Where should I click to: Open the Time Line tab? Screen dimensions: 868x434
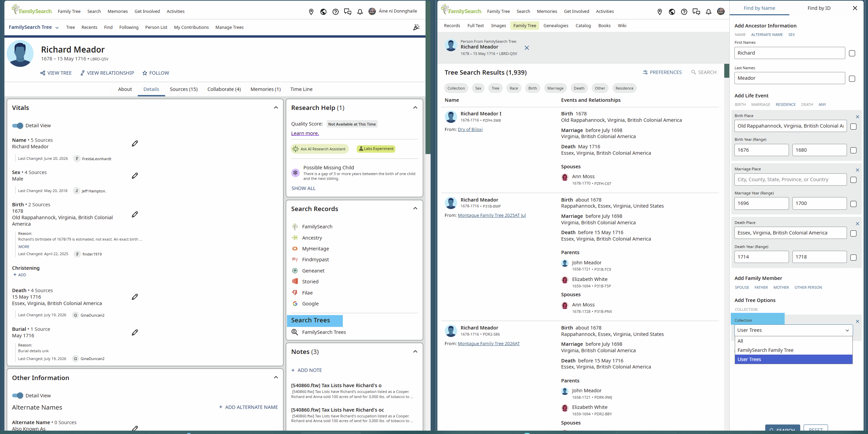(301, 89)
